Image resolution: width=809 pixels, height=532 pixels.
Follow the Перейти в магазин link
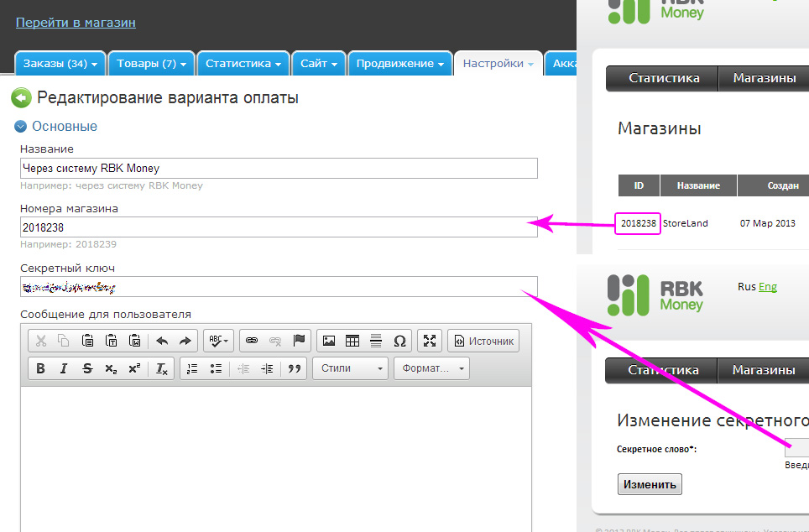(x=76, y=23)
